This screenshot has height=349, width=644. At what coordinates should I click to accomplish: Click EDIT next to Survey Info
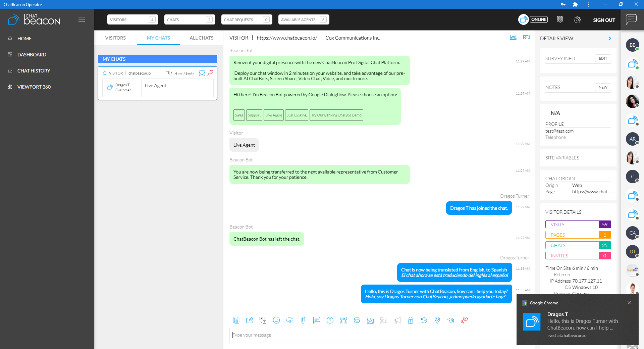[603, 58]
